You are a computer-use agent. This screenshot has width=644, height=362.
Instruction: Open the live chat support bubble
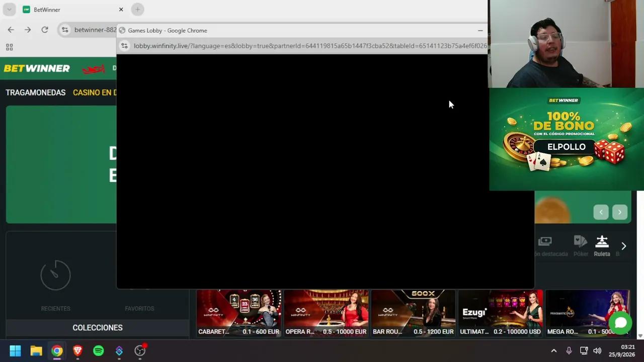[621, 323]
